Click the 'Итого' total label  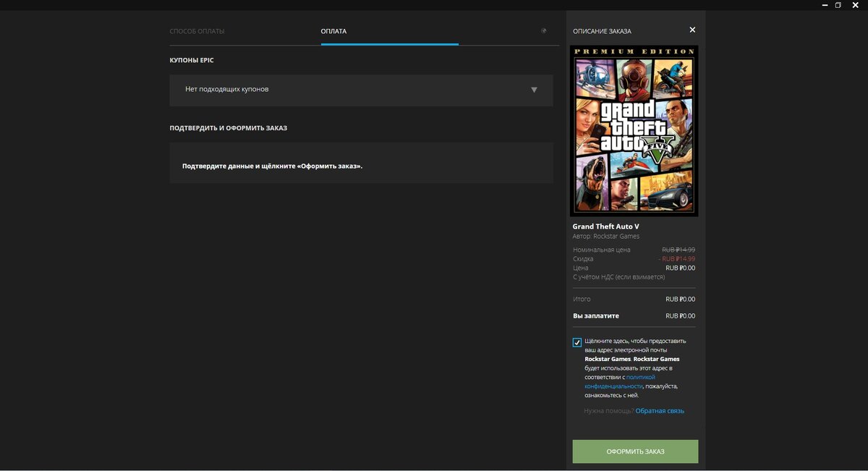[x=582, y=299]
